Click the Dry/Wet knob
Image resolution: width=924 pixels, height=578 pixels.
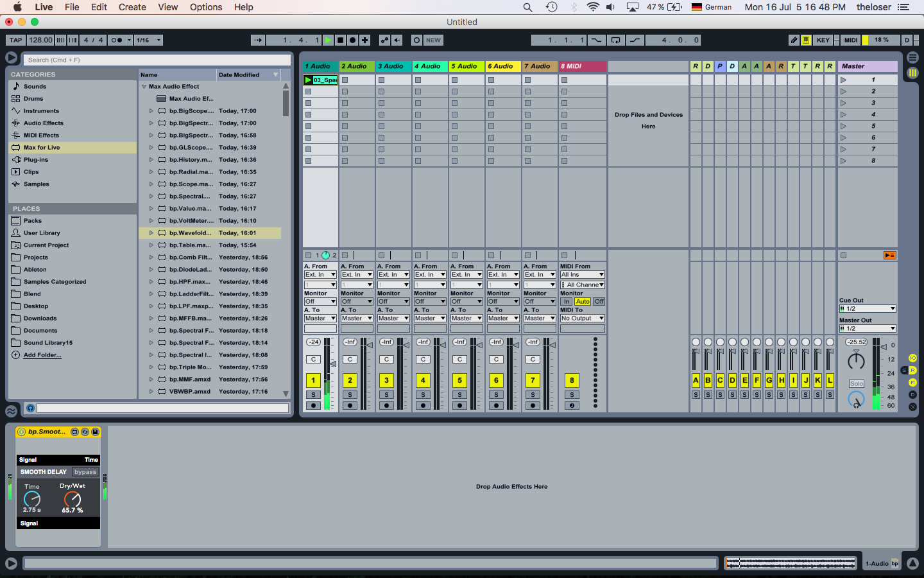click(x=73, y=499)
